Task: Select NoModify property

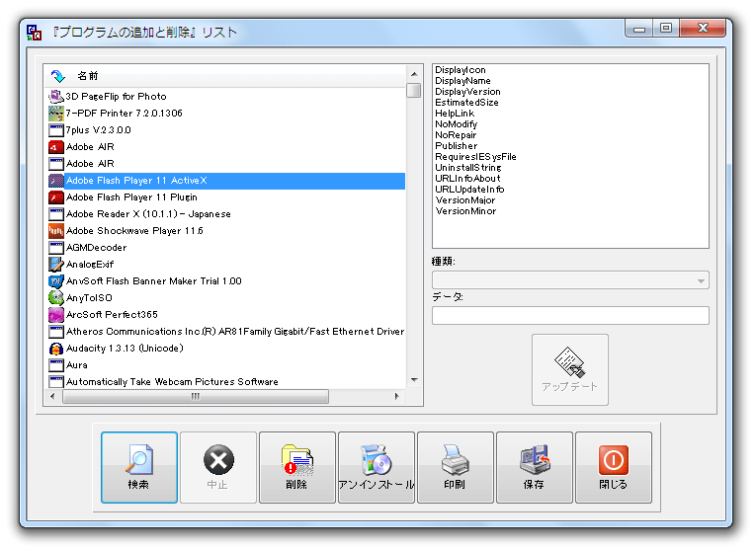Action: point(457,124)
